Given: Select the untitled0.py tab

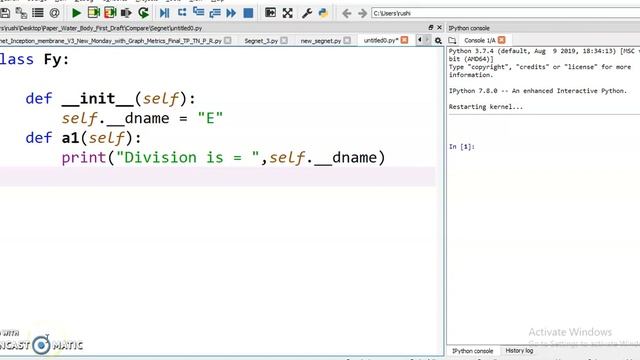Looking at the screenshot, I should [x=381, y=40].
